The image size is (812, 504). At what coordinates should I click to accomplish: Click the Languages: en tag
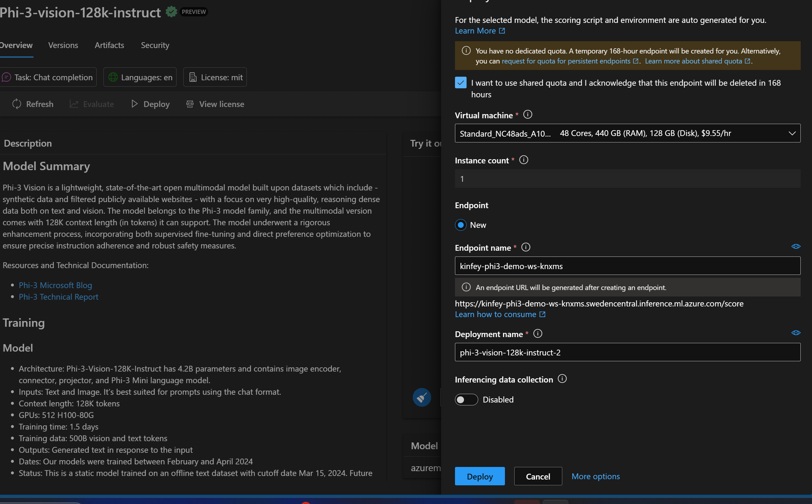[140, 77]
